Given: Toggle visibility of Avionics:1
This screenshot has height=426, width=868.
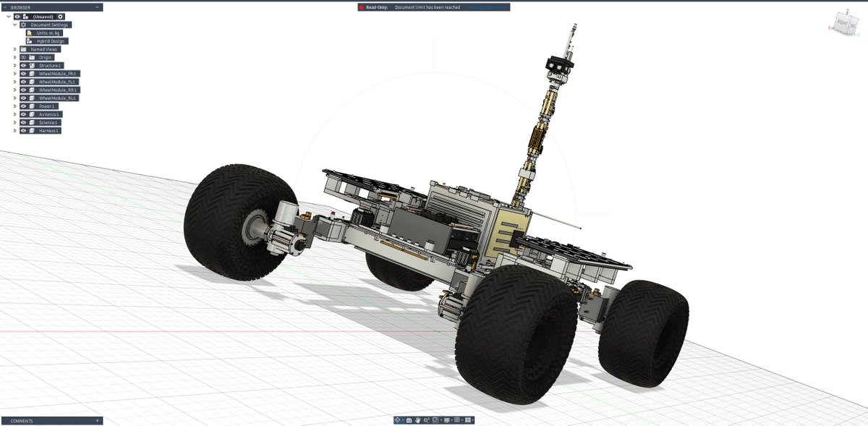Looking at the screenshot, I should coord(23,114).
